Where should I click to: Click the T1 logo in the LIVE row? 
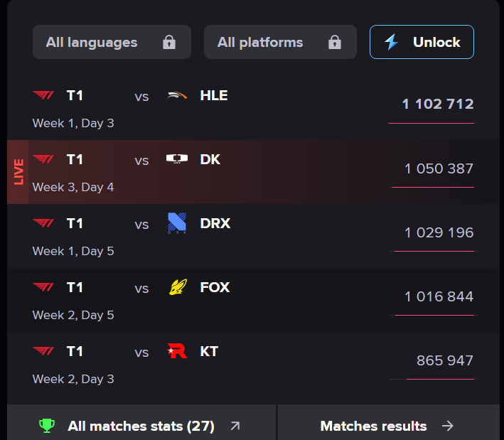click(x=43, y=159)
